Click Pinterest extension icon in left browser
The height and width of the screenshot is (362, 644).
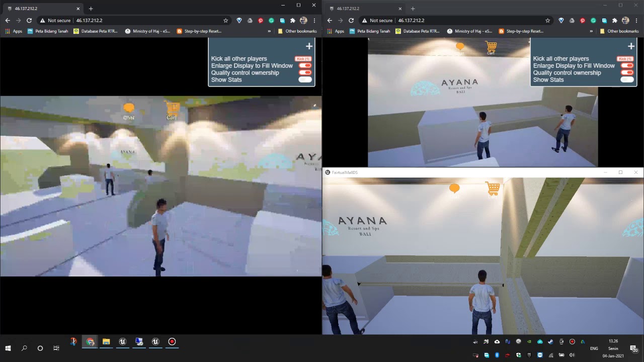tap(261, 21)
